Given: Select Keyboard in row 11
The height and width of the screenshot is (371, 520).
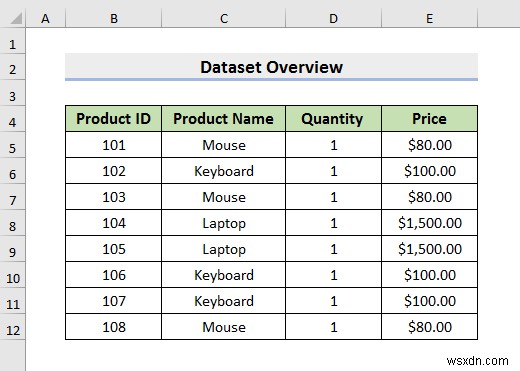Looking at the screenshot, I should [x=223, y=301].
